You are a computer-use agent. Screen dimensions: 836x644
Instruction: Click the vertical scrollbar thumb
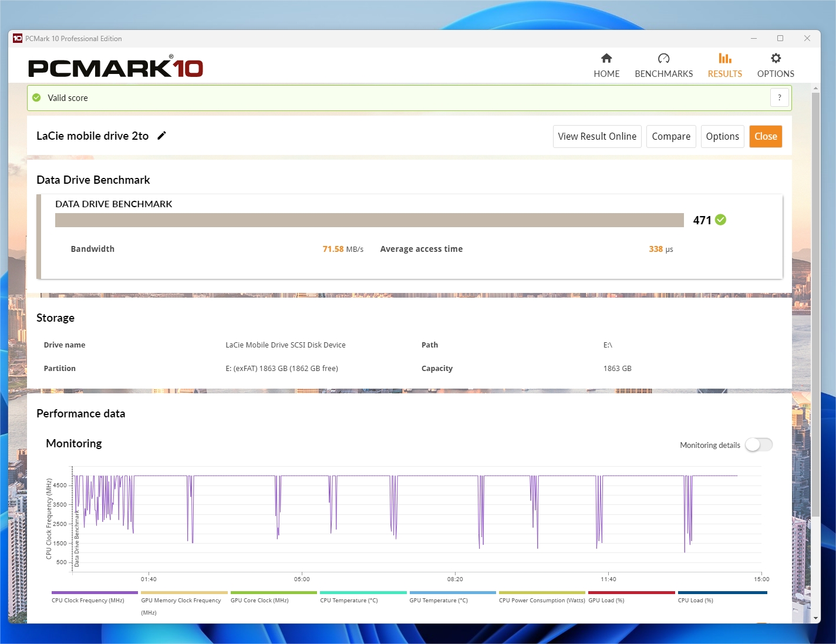click(815, 304)
